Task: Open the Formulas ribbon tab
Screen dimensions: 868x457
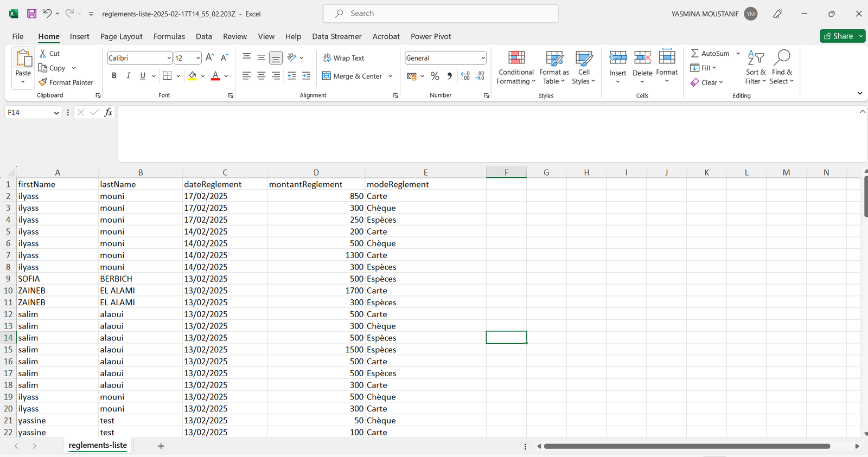Action: click(x=169, y=36)
